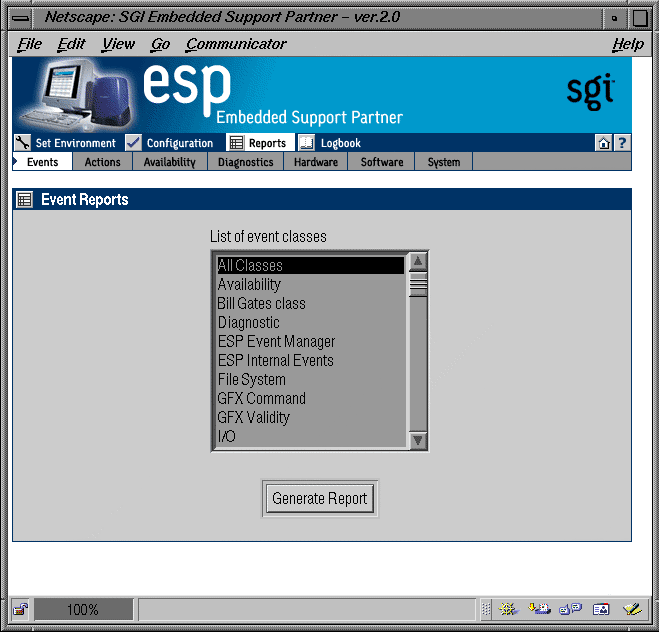Click the event list scrollbar thumb
This screenshot has height=632, width=659.
point(418,284)
